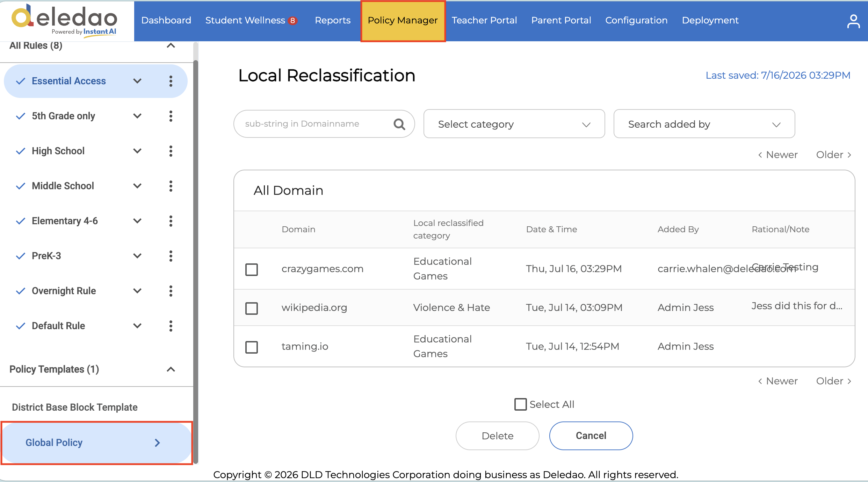Open the Deployment tab
This screenshot has height=482, width=868.
(710, 20)
